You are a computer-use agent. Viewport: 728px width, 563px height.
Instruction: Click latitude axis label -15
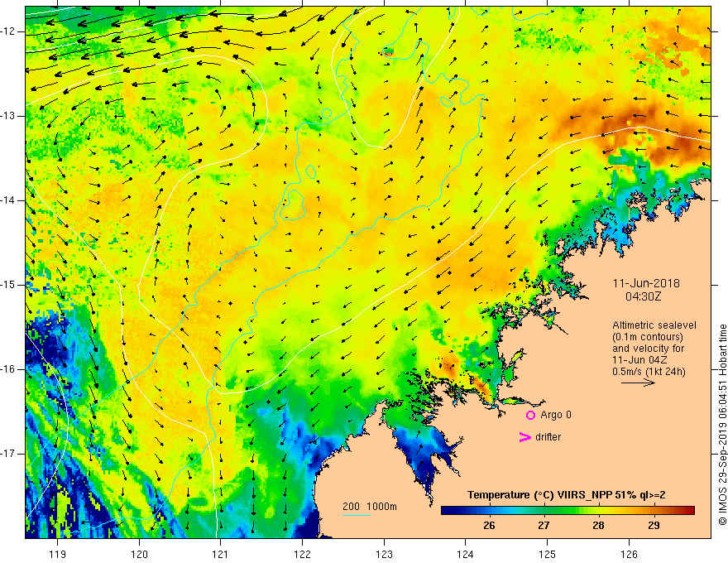(8, 285)
